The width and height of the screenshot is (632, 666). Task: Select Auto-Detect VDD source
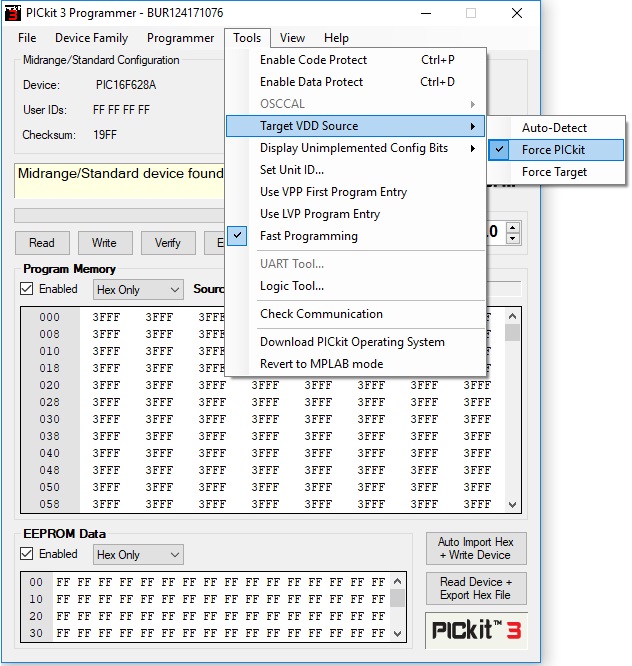pos(556,128)
